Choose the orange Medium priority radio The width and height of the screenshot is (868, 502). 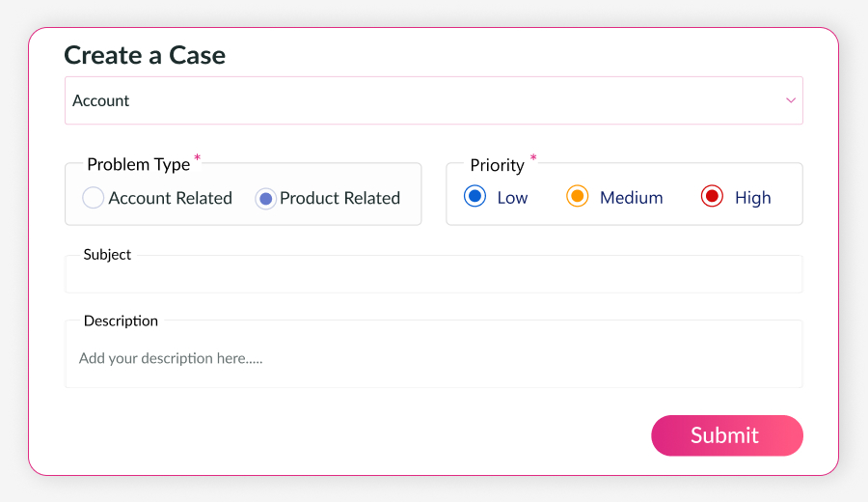coord(577,197)
